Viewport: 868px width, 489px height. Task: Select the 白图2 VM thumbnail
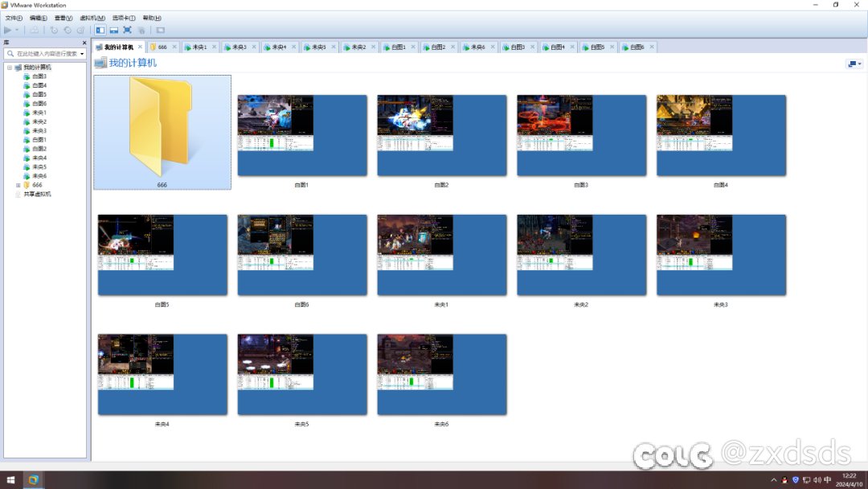[442, 136]
